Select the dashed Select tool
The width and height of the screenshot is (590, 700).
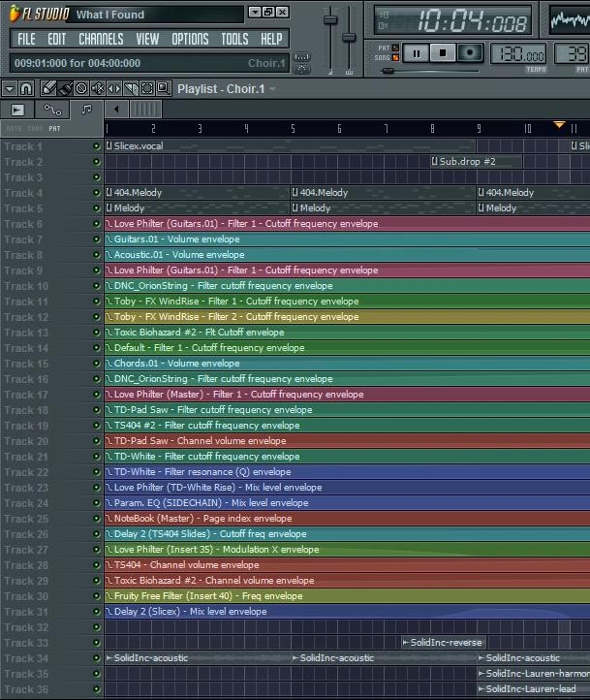(x=147, y=88)
